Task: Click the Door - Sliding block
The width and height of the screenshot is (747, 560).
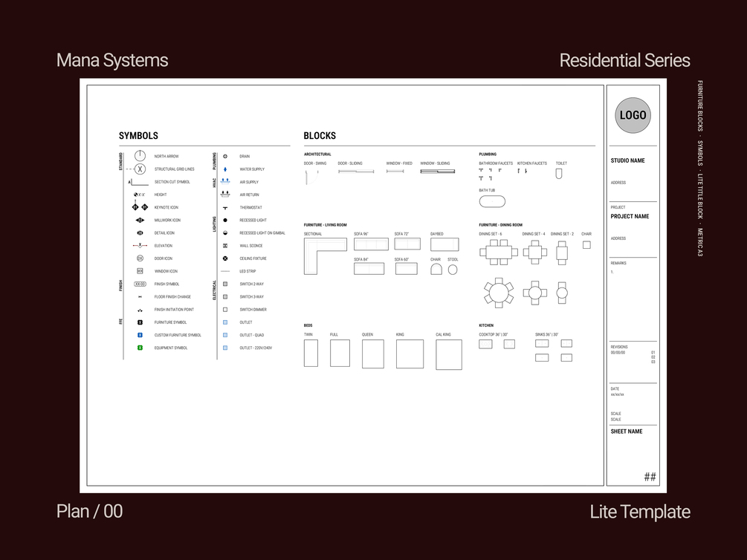Action: pyautogui.click(x=356, y=172)
